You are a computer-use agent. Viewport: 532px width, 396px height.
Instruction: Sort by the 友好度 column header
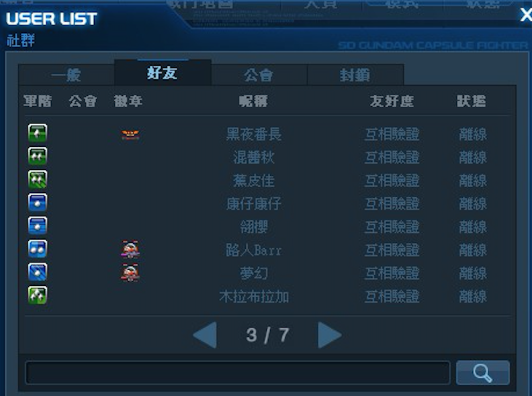point(392,101)
